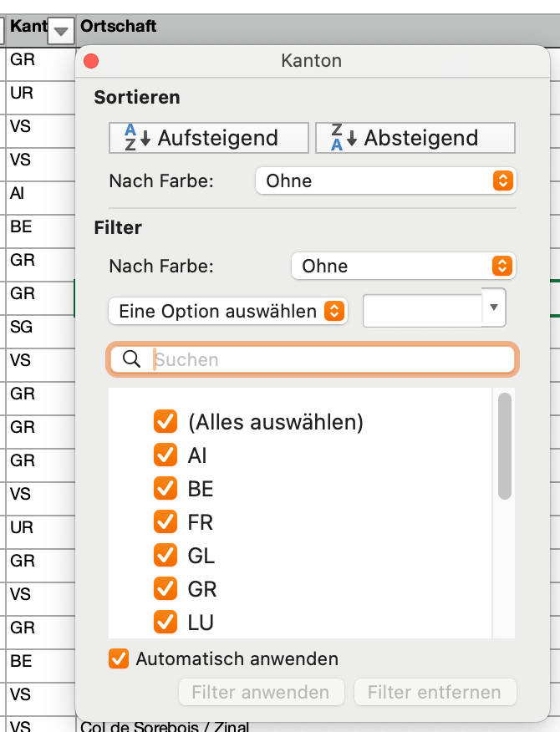Click the Ortschaft column header
This screenshot has height=732, width=560.
[121, 26]
